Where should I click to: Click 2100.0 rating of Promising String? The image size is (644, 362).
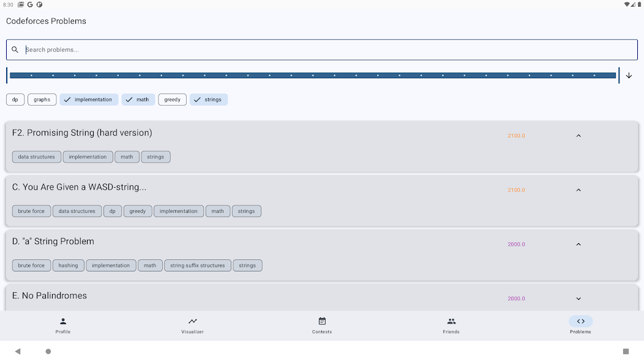pyautogui.click(x=516, y=136)
